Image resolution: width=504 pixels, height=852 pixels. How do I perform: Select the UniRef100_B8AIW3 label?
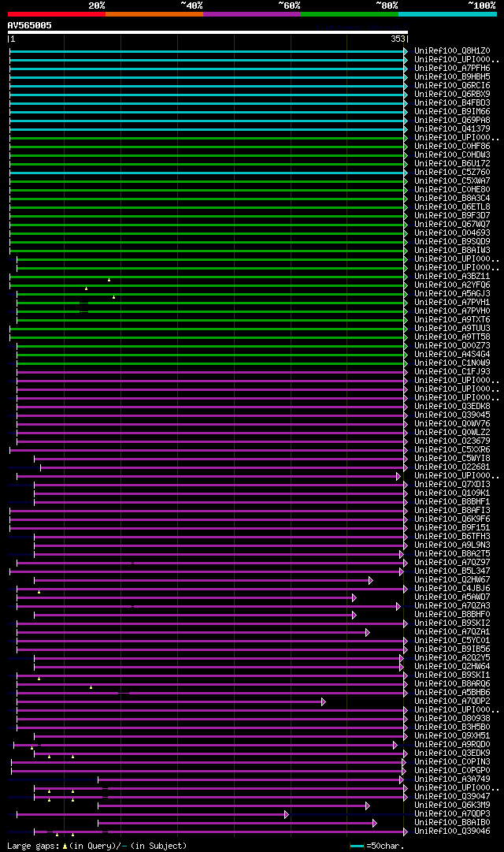pos(452,251)
